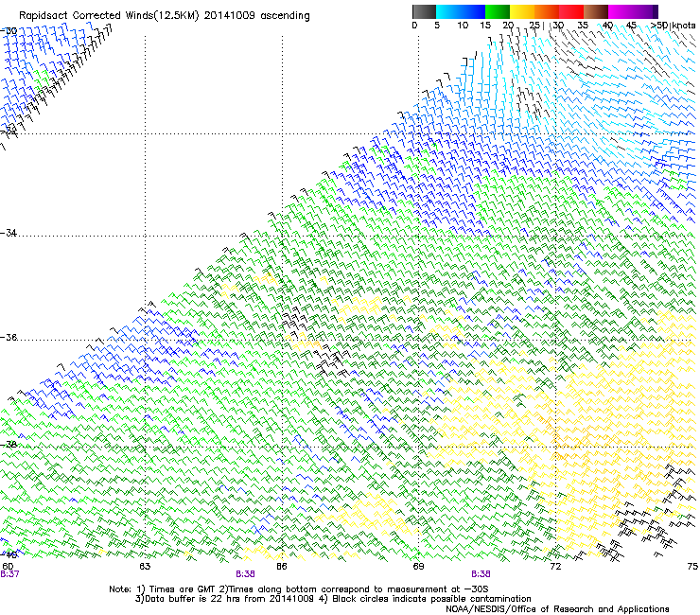Image resolution: width=700 pixels, height=615 pixels.
Task: Click the "Times are GMT" note line
Action: pos(298,589)
